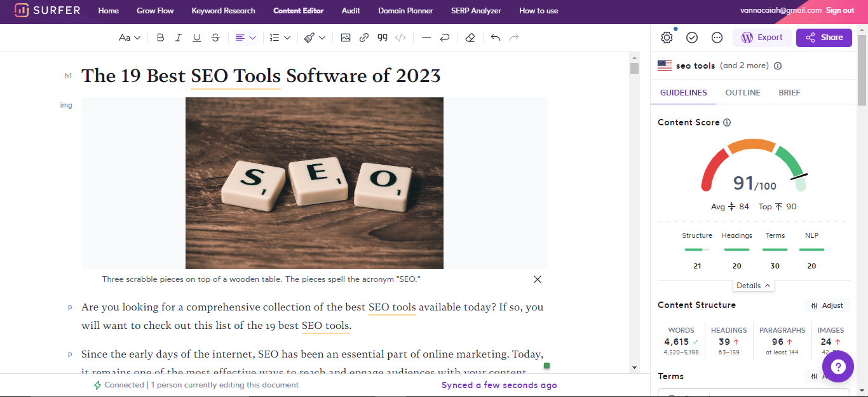Click the article H1 title
Viewport: 868px width, 397px height.
(x=261, y=76)
